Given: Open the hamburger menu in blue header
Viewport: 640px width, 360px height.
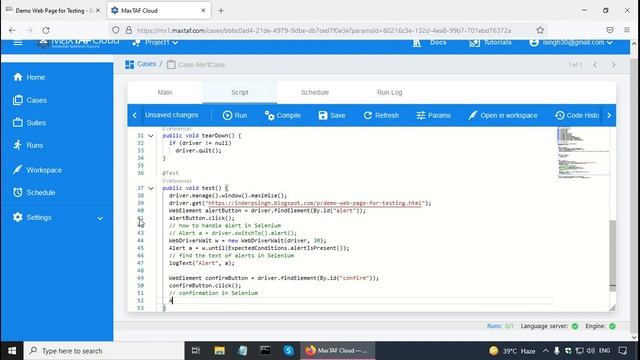Looking at the screenshot, I should pyautogui.click(x=18, y=43).
